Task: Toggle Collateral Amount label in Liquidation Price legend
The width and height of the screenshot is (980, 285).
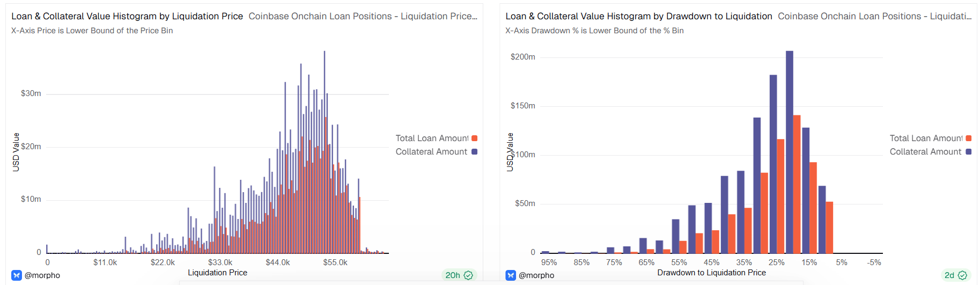Action: tap(431, 152)
